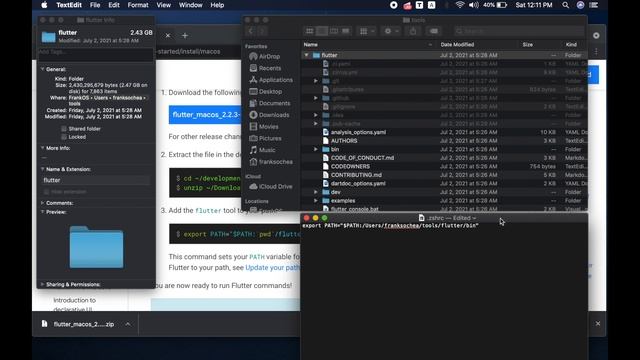Close the downloads bar

[598, 324]
